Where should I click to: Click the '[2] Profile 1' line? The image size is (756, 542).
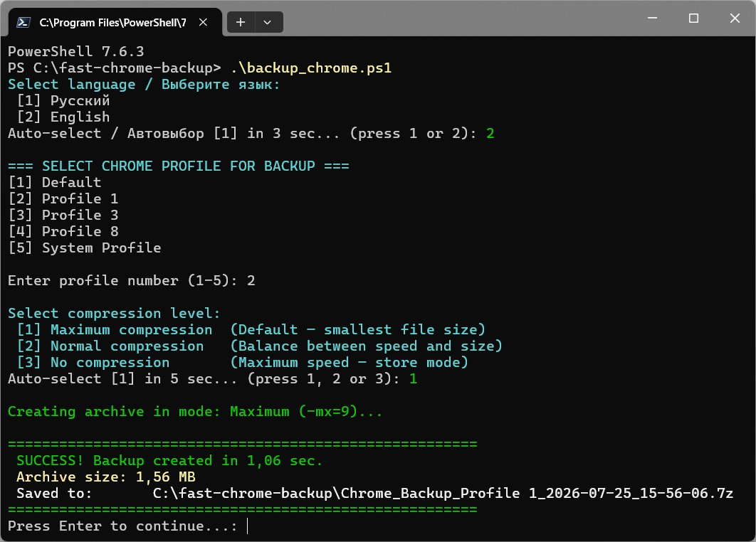click(x=63, y=199)
